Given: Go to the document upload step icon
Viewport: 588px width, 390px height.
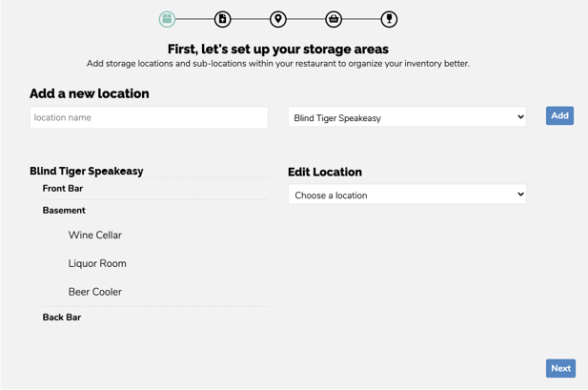Looking at the screenshot, I should [222, 19].
